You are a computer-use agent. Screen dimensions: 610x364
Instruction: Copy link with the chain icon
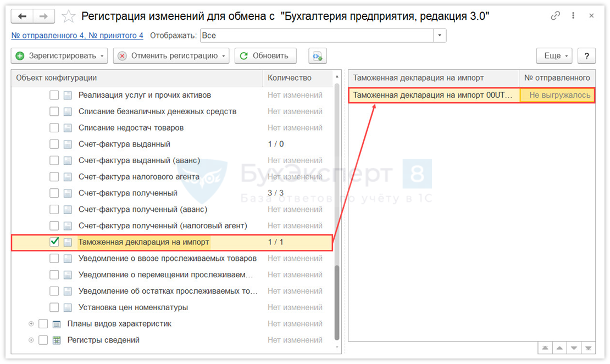click(x=555, y=15)
